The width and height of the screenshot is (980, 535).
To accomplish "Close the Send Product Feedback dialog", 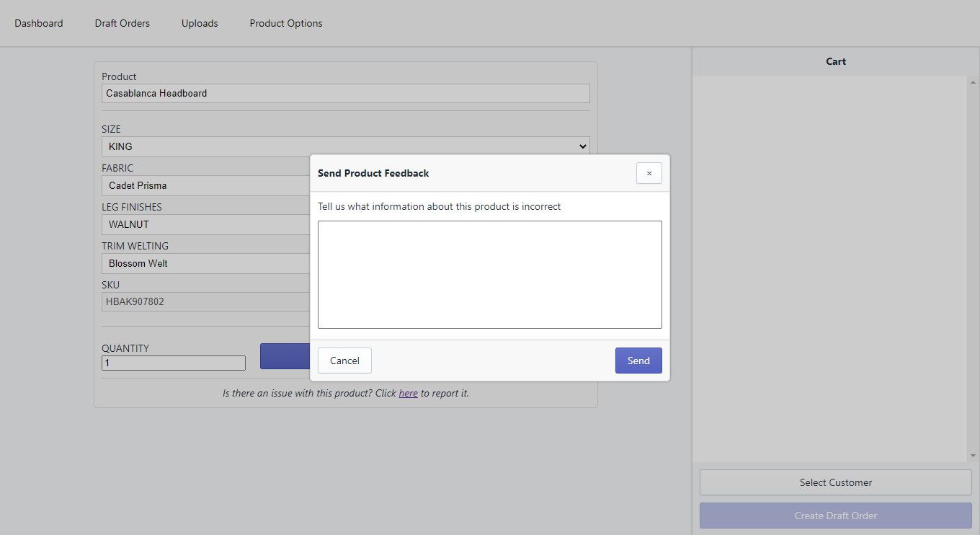I will click(649, 173).
